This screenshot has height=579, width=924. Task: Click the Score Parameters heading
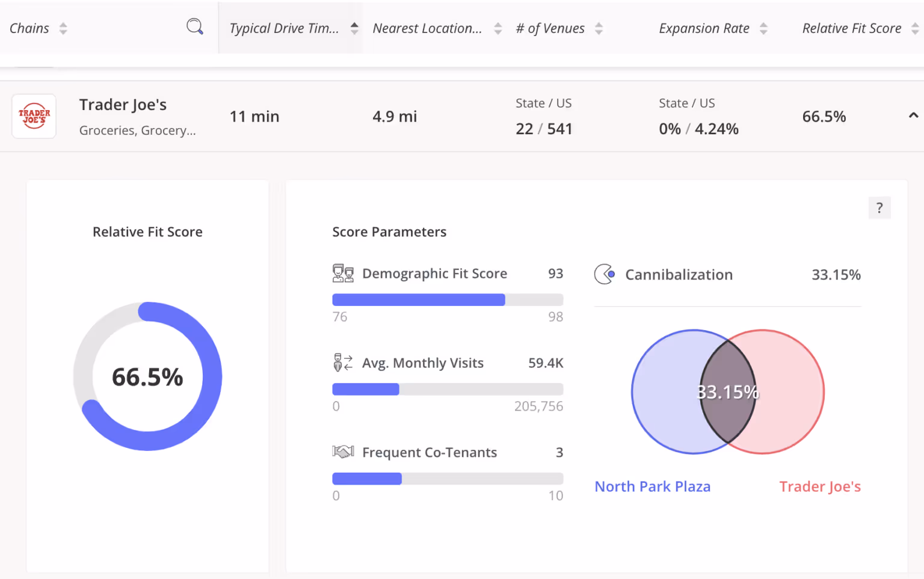(x=389, y=232)
